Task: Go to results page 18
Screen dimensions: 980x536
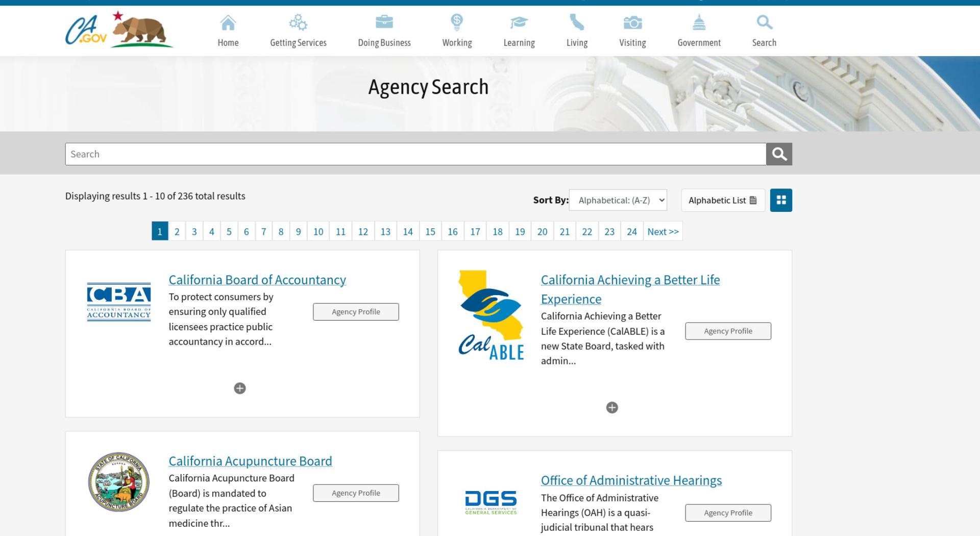Action: (498, 231)
